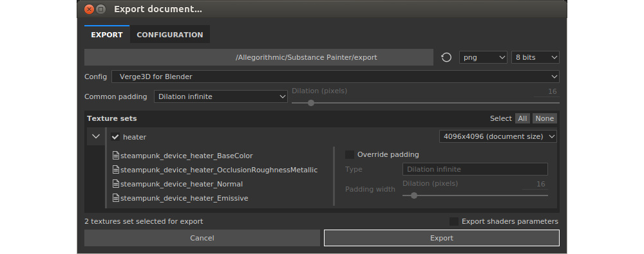The width and height of the screenshot is (644, 254).
Task: Select steampunk_device_heater_BaseColor texture
Action: (x=187, y=156)
